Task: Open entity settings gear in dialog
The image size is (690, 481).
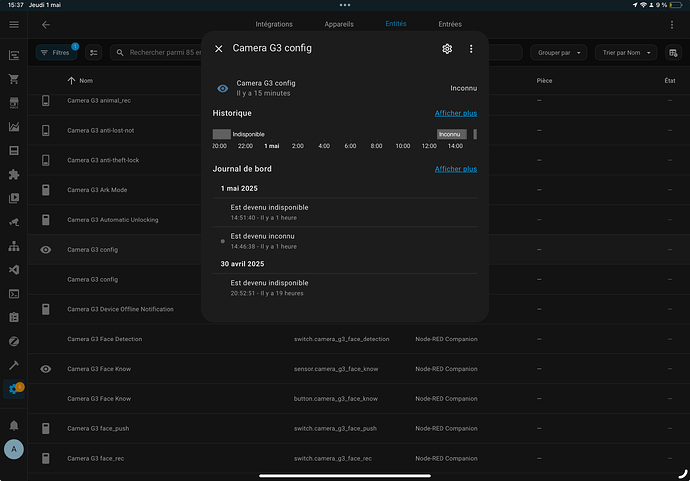Action: (x=447, y=49)
